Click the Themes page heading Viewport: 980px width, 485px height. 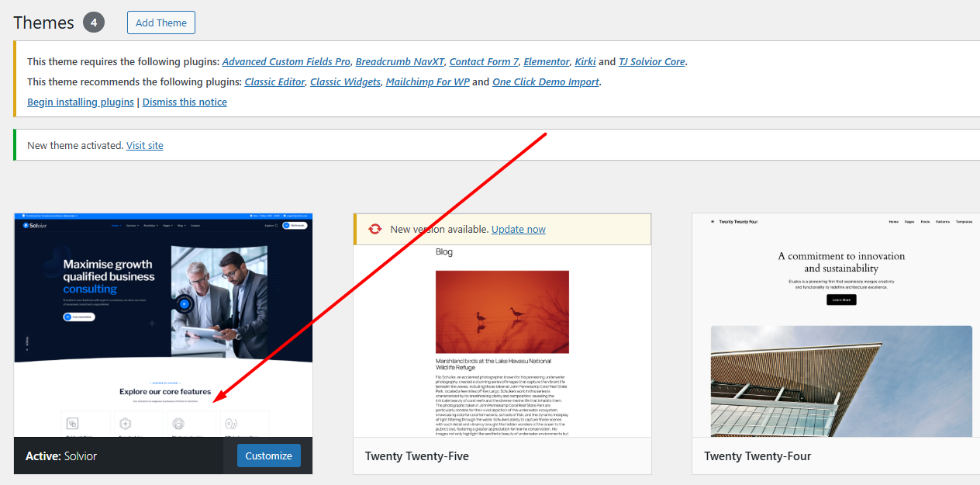44,23
